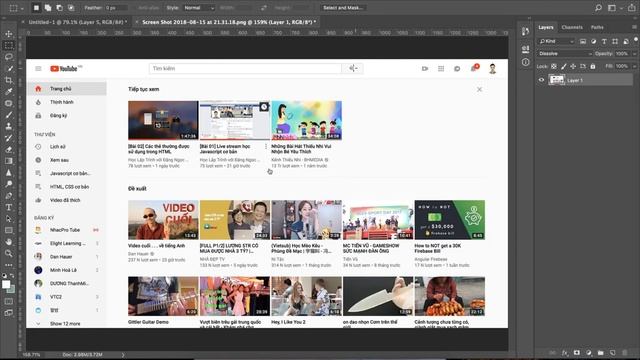The width and height of the screenshot is (640, 360).
Task: Switch to the Channels tab
Action: tap(572, 27)
